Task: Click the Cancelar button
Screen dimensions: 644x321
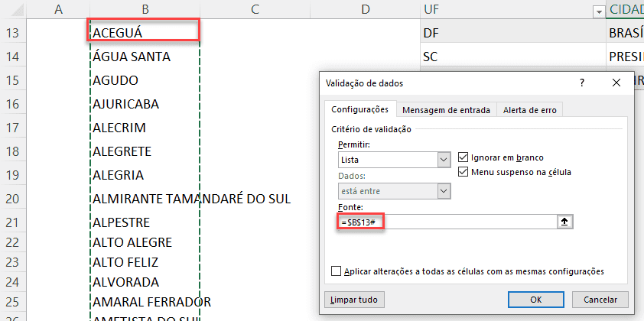Action: pos(600,299)
